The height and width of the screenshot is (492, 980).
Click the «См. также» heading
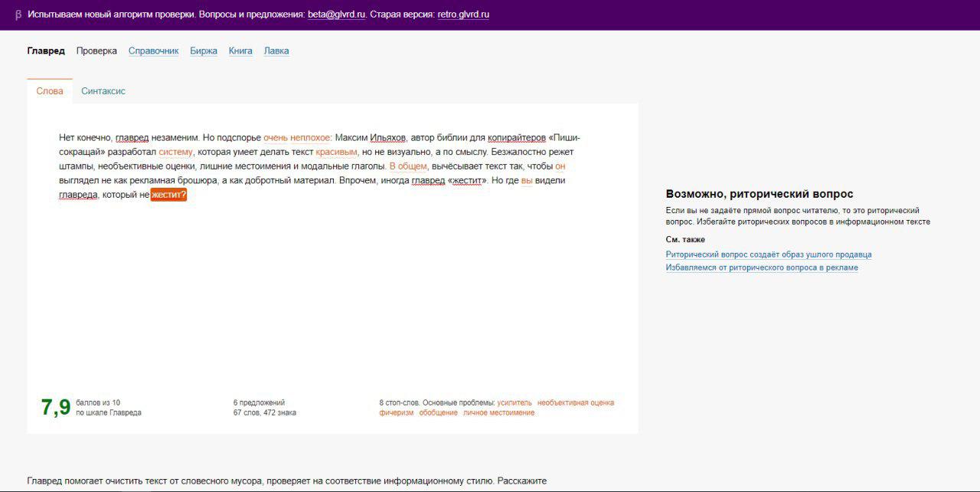[x=685, y=240]
